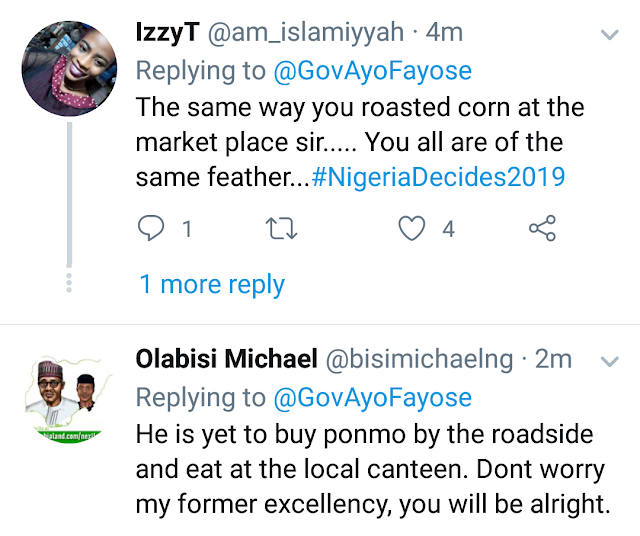The height and width of the screenshot is (536, 640).
Task: Click the 2m timestamp on Olabisi's tweet
Action: [x=553, y=358]
